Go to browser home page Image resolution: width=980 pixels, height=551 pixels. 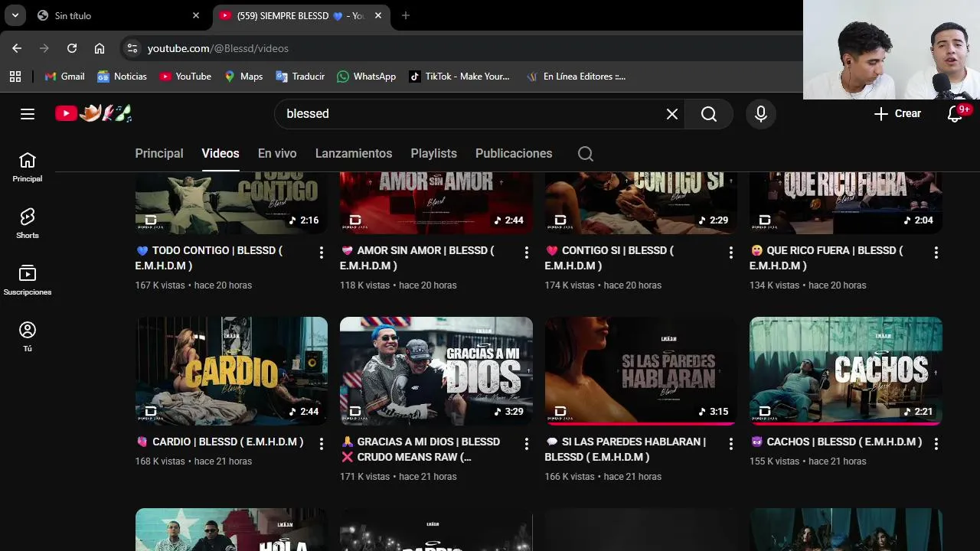pyautogui.click(x=100, y=48)
